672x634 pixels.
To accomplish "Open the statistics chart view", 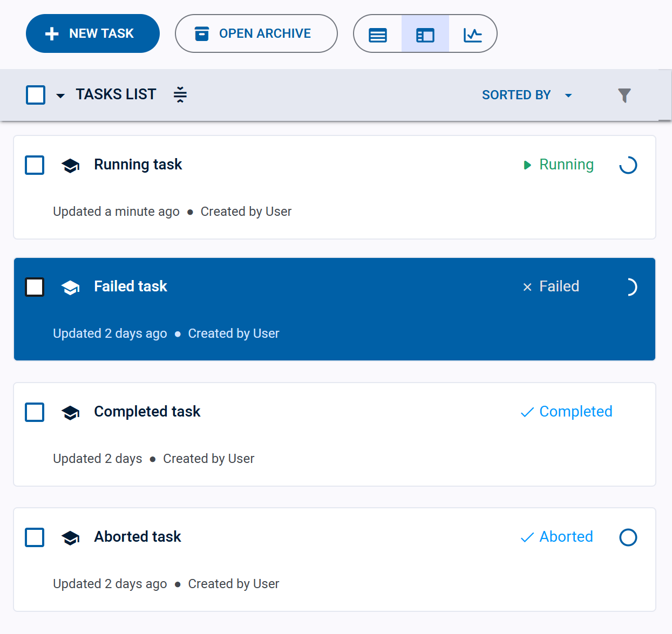I will tap(472, 33).
